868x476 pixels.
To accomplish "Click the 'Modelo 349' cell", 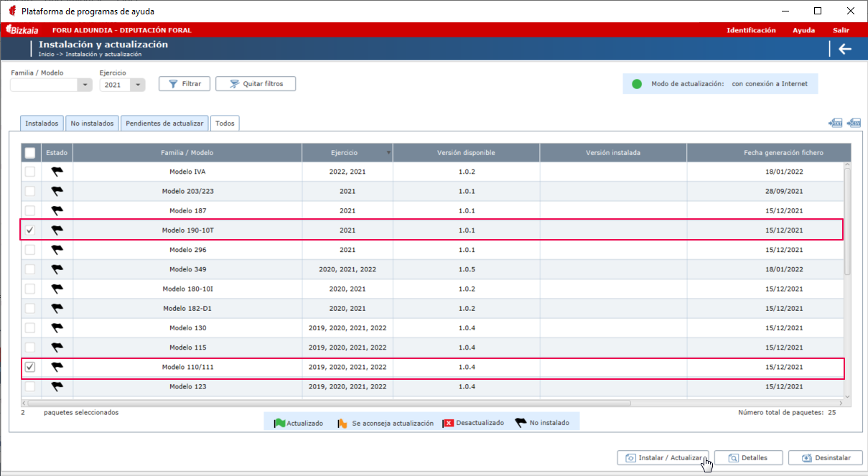I will tap(187, 269).
